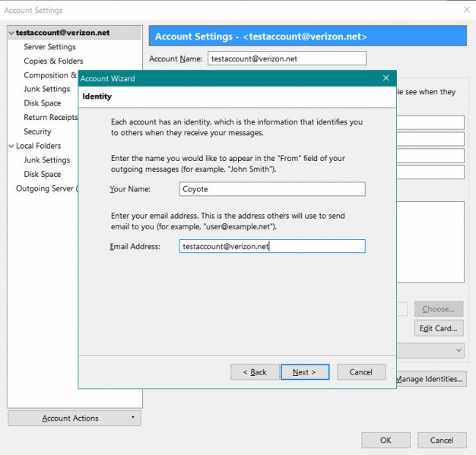This screenshot has width=476, height=455.
Task: Collapse the Local Folders tree node
Action: point(11,146)
